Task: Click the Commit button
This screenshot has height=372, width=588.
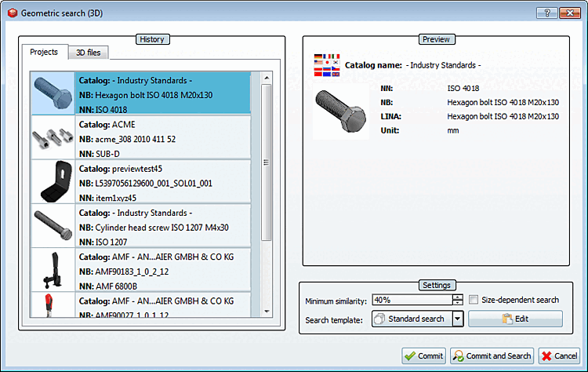Action: 423,356
